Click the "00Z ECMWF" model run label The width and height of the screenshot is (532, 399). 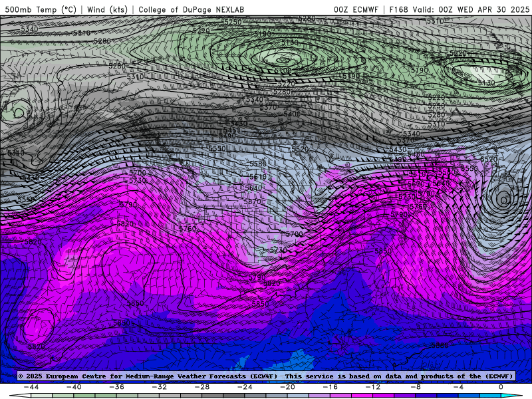coord(356,9)
